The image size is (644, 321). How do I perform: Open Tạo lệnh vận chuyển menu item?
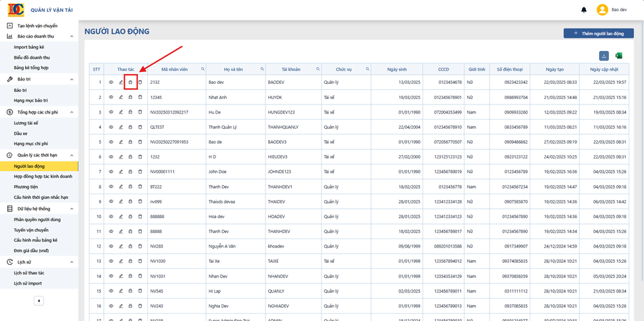pos(39,26)
